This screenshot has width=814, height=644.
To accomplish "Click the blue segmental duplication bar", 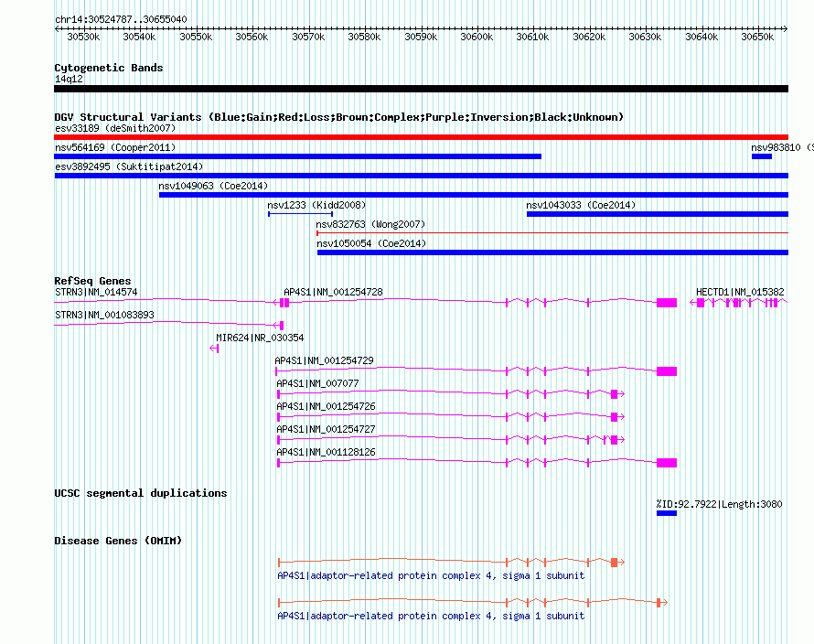I will coord(667,513).
